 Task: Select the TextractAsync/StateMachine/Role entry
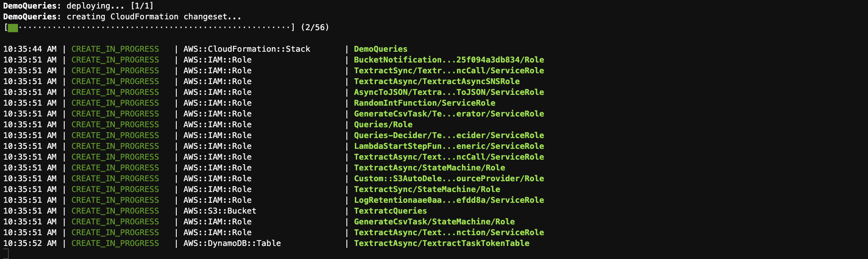tap(430, 168)
